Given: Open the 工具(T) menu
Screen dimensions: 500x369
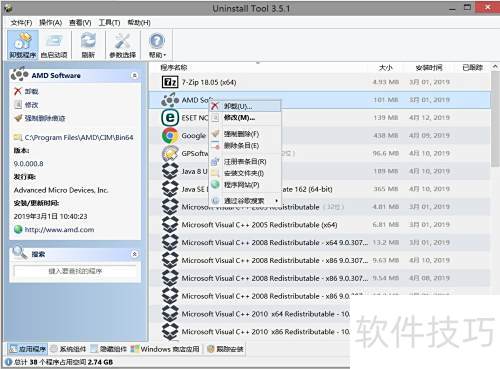Looking at the screenshot, I should (109, 23).
